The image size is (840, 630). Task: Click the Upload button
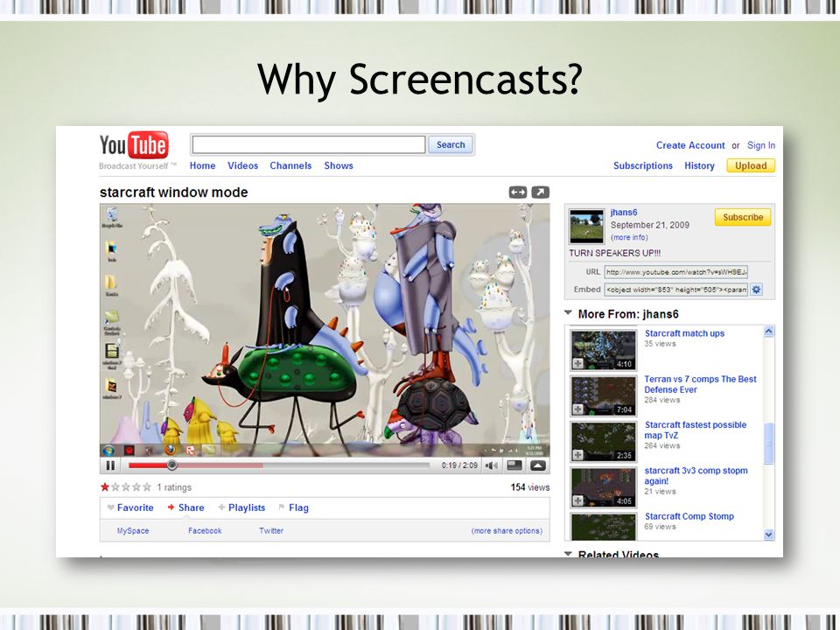751,165
